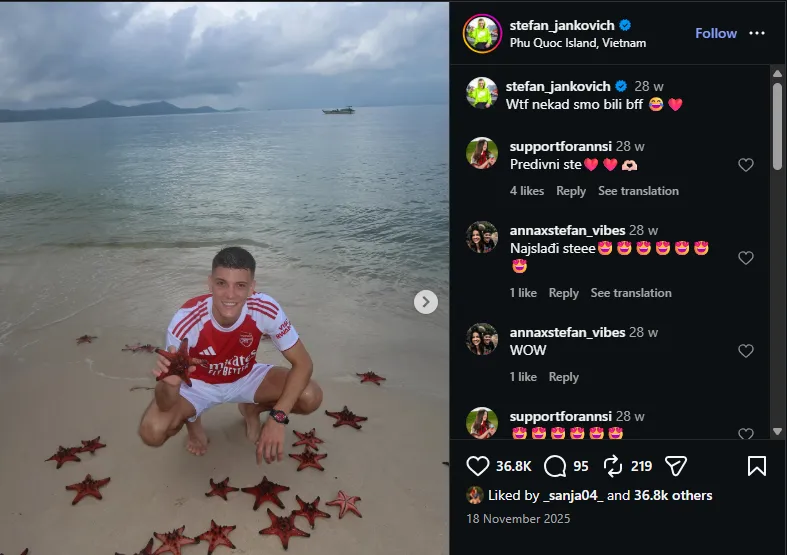787x555 pixels.
Task: See translation of 'Najslađi steee' comment
Action: coord(631,293)
